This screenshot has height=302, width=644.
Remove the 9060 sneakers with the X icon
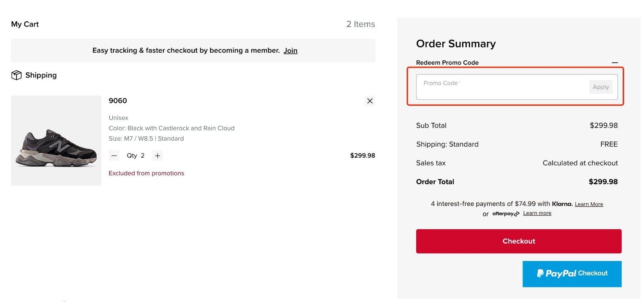[x=369, y=101]
